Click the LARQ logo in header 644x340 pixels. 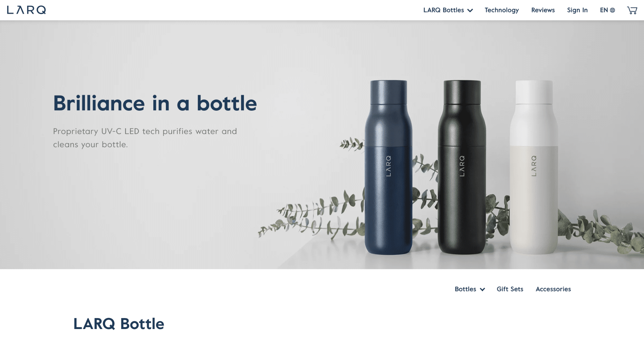tap(26, 10)
